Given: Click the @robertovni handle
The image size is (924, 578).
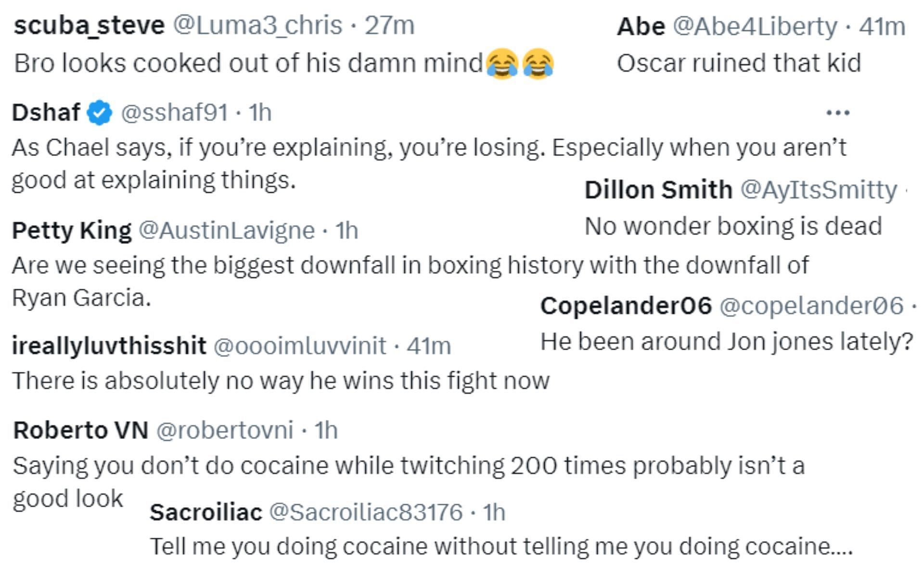Looking at the screenshot, I should pos(225,431).
